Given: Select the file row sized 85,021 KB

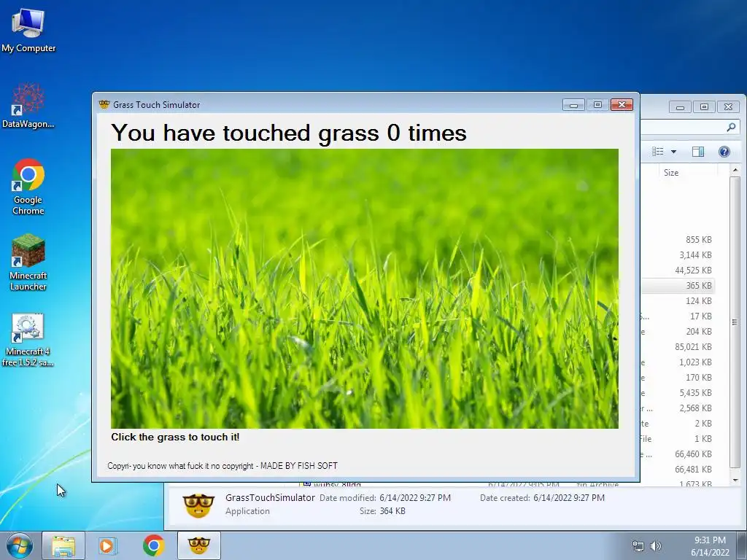Looking at the screenshot, I should click(678, 346).
